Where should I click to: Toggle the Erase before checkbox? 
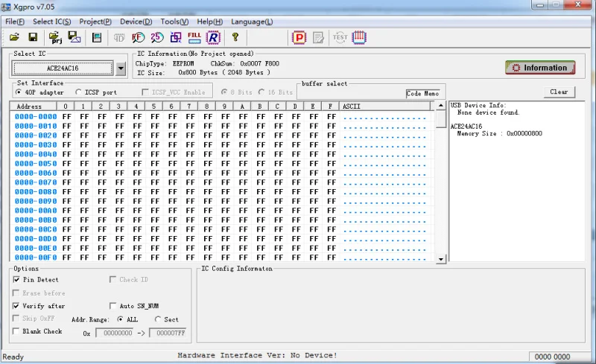(16, 293)
